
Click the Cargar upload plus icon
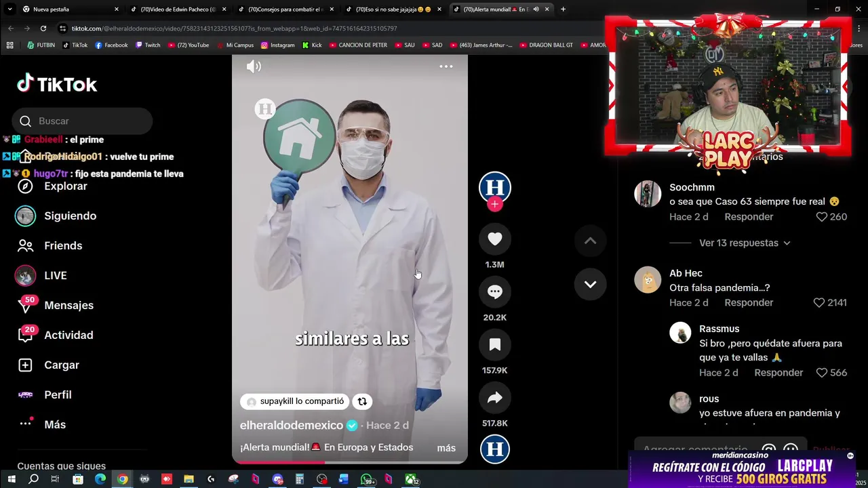click(25, 365)
